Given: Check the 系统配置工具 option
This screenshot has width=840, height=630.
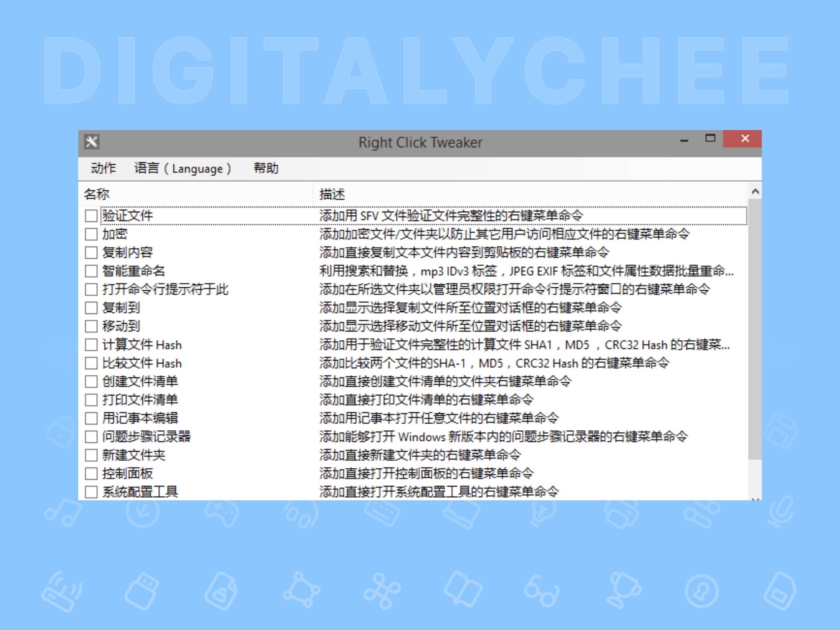Looking at the screenshot, I should coord(91,492).
